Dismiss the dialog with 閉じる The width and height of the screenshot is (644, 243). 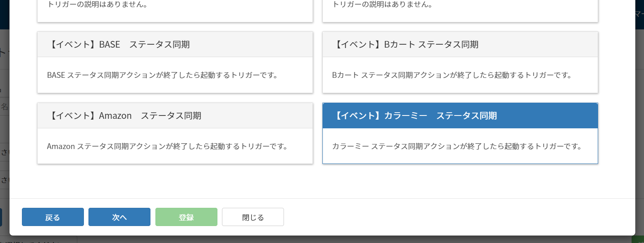click(253, 217)
